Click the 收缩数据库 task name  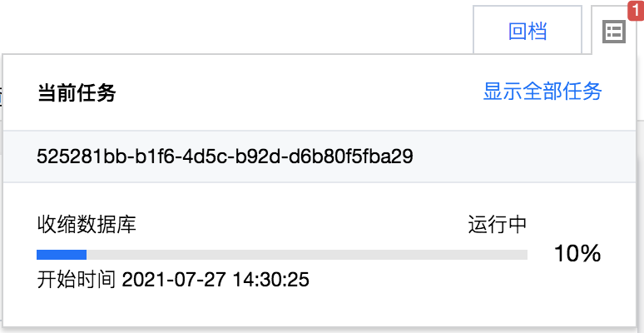[87, 225]
